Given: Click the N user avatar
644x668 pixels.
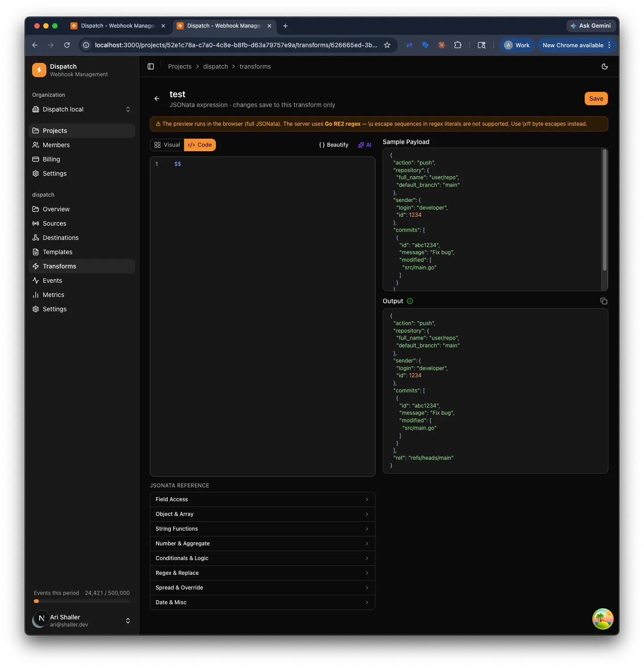Looking at the screenshot, I should [x=41, y=619].
